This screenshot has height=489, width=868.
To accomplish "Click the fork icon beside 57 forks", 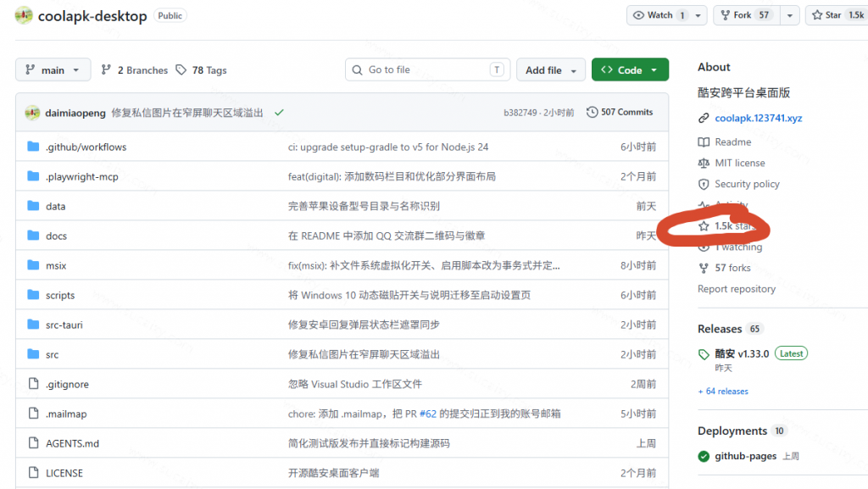I will (x=704, y=269).
